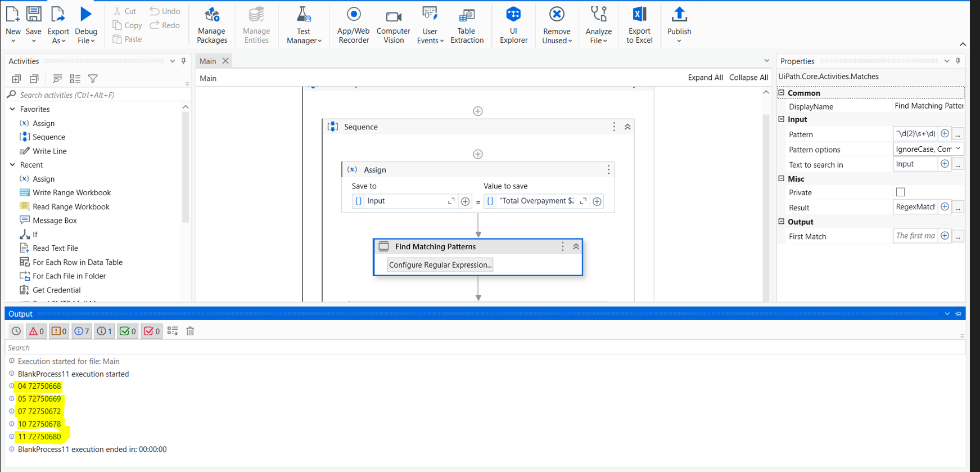This screenshot has width=980, height=472.
Task: Expand all activities in the Activities panel
Action: (16, 79)
